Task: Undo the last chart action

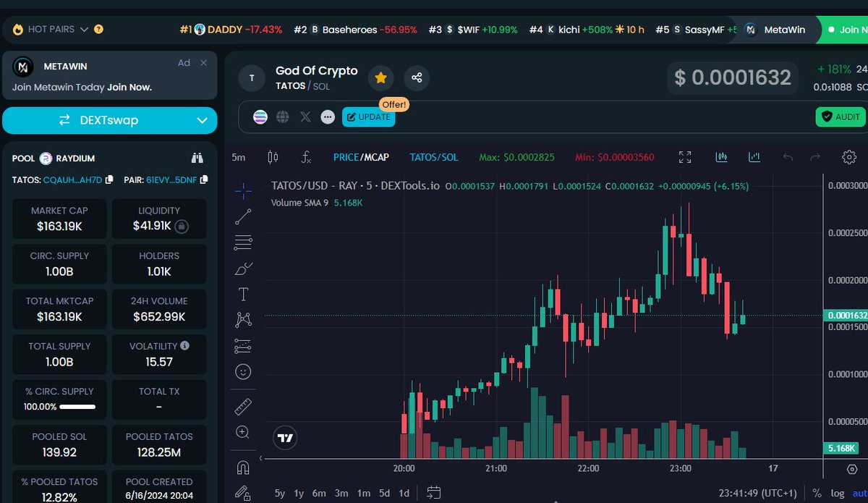Action: tap(788, 157)
